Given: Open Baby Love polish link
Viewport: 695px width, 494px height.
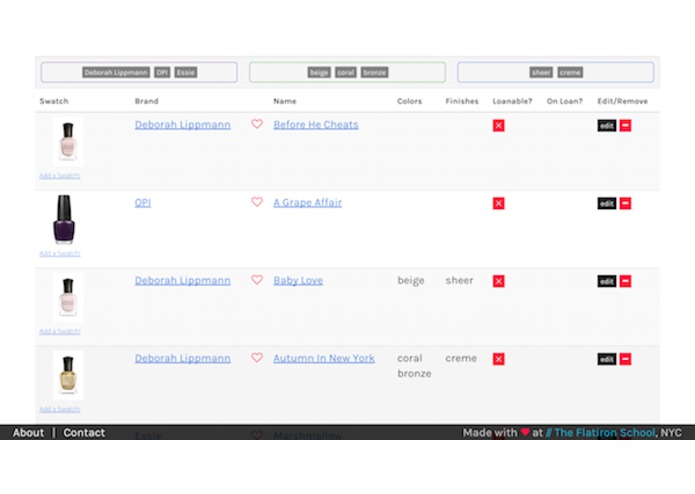Looking at the screenshot, I should coord(298,280).
